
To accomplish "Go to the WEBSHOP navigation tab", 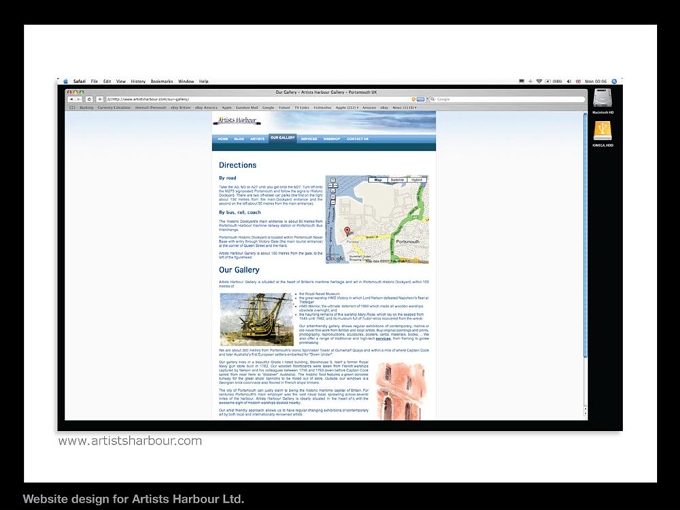I will 332,139.
